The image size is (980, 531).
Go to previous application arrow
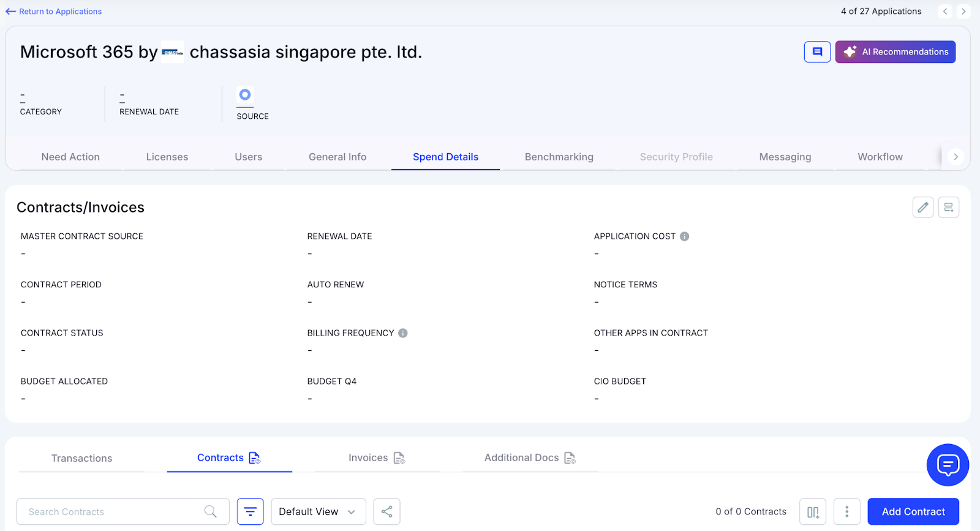pyautogui.click(x=945, y=12)
